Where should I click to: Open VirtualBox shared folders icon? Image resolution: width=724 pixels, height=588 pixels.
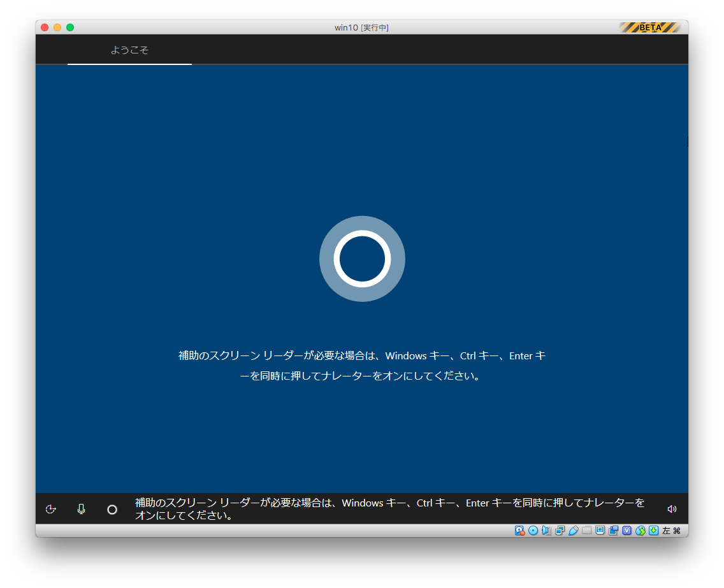(x=586, y=531)
